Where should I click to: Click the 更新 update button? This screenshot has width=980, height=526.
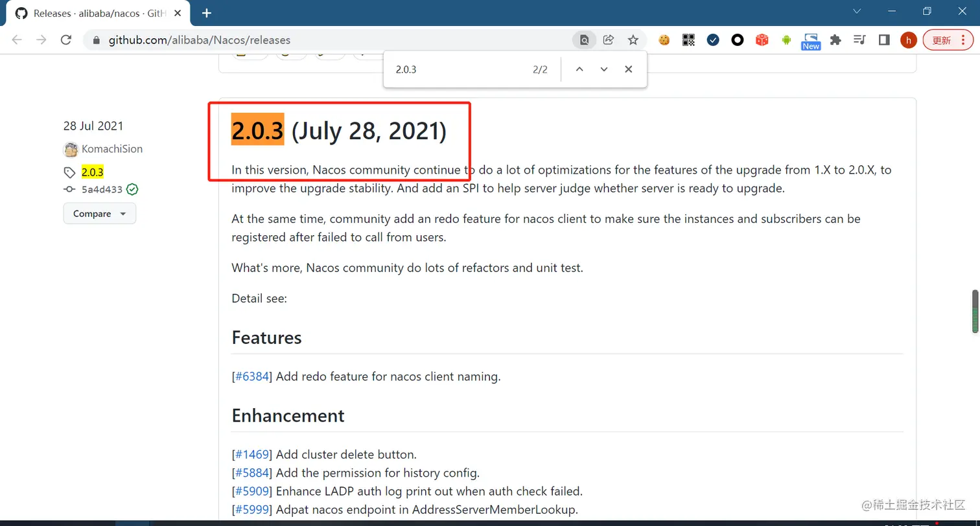(948, 40)
